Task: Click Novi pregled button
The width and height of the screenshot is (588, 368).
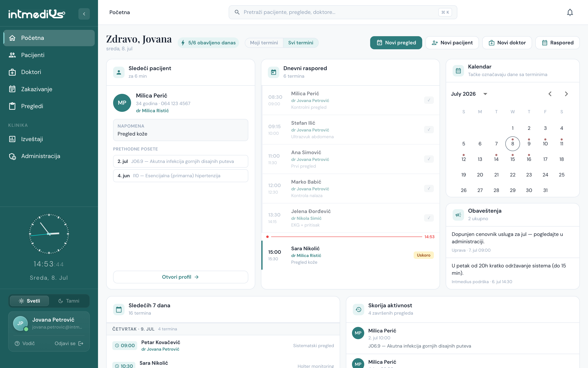Action: coord(396,43)
